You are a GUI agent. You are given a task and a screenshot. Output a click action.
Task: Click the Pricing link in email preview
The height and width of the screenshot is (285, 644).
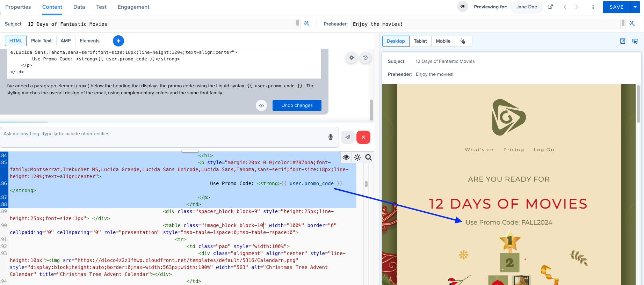pos(514,150)
